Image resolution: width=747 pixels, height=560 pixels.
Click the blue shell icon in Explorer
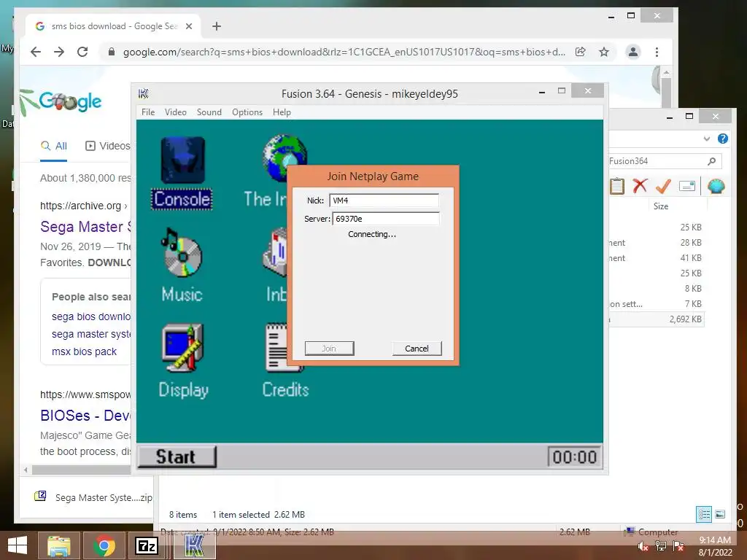pos(716,186)
